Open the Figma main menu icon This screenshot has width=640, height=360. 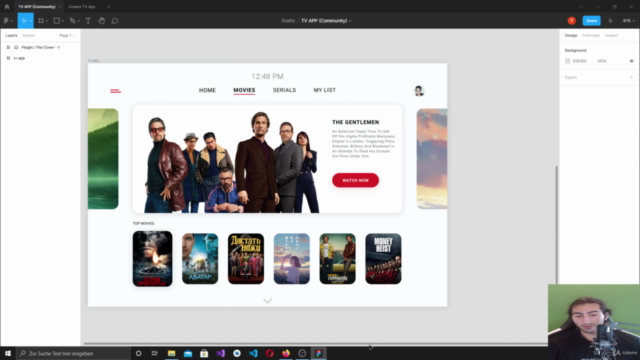coord(6,21)
